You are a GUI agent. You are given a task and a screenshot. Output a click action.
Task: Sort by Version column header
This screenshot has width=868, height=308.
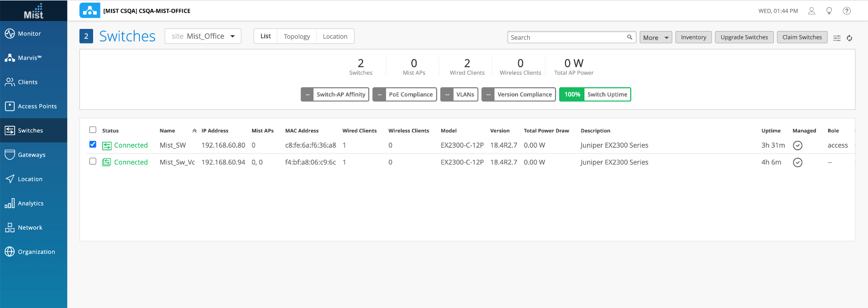tap(500, 131)
